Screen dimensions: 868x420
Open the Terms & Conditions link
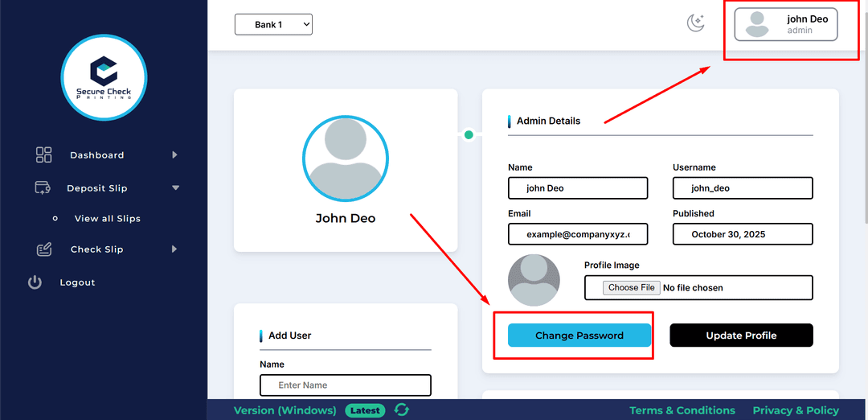pos(682,410)
